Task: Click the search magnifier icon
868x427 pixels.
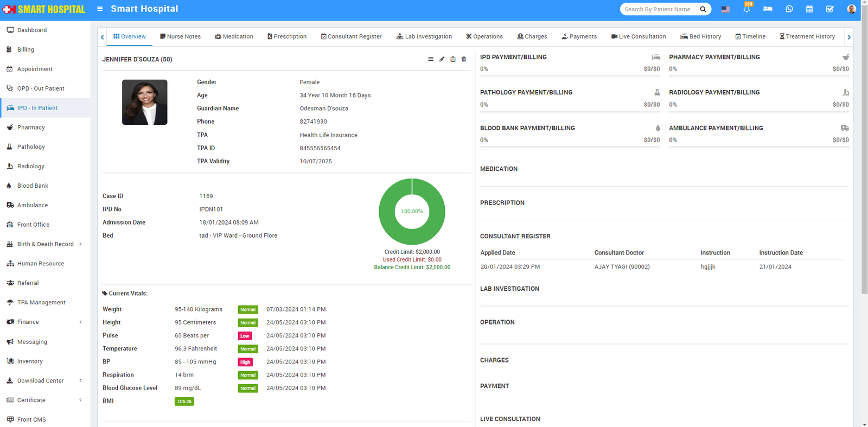Action: [x=703, y=9]
